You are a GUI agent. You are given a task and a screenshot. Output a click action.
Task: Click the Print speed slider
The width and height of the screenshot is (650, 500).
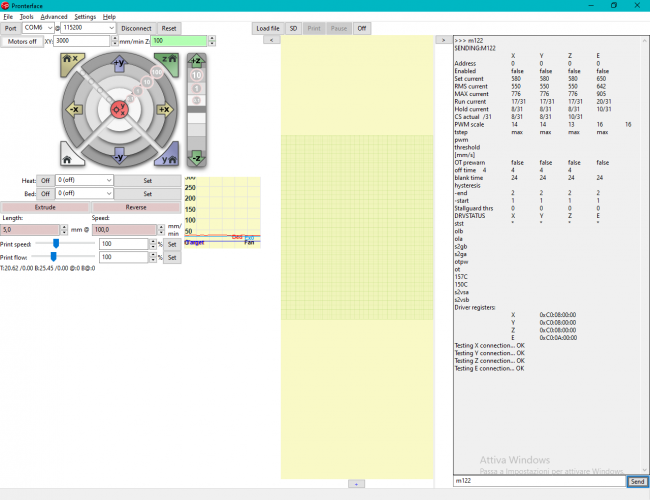56,243
